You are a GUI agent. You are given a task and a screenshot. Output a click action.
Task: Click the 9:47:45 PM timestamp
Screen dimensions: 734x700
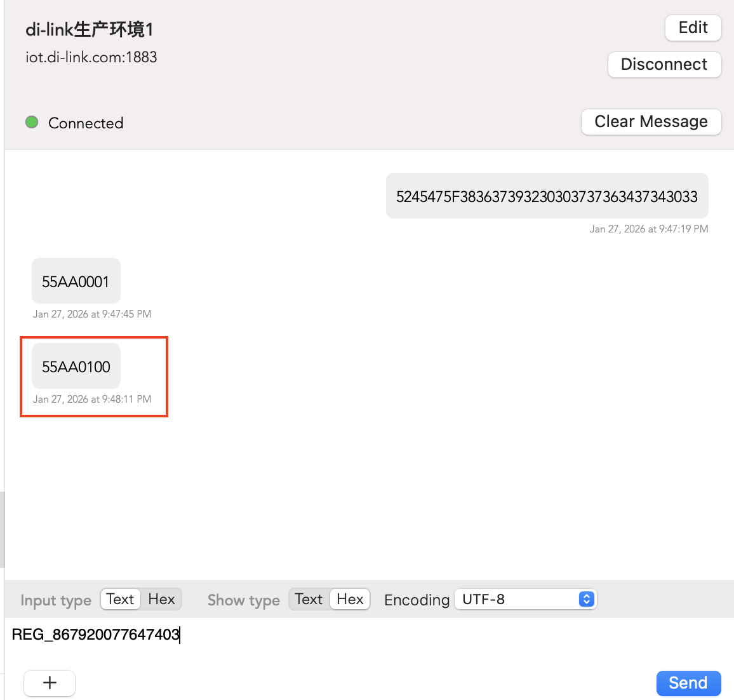click(x=92, y=314)
